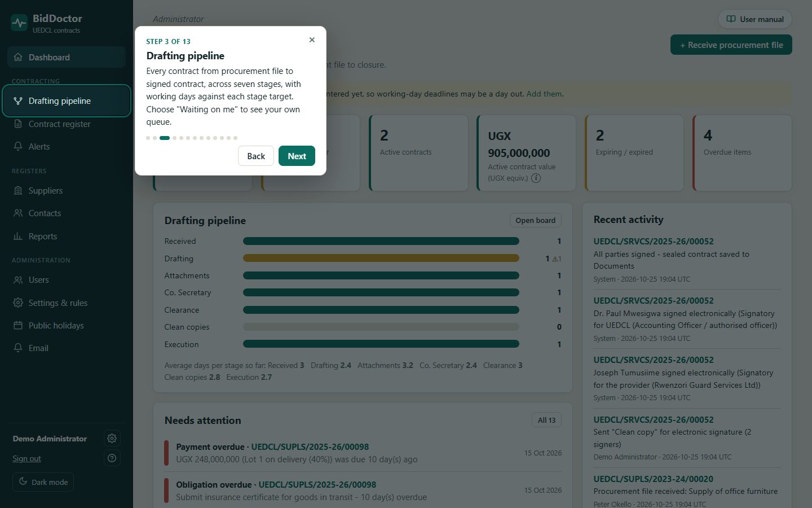Click the Settings & rules gear icon
This screenshot has width=812, height=508.
[18, 303]
